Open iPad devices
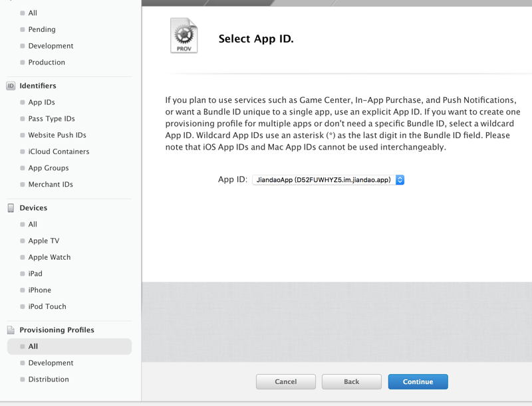Image resolution: width=532 pixels, height=406 pixels. (x=35, y=274)
